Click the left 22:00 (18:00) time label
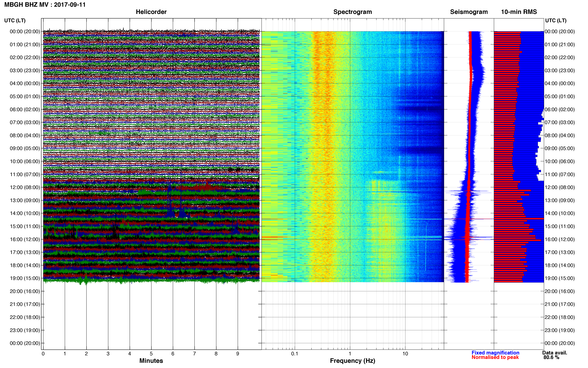This screenshot has height=368, width=588. tap(25, 317)
